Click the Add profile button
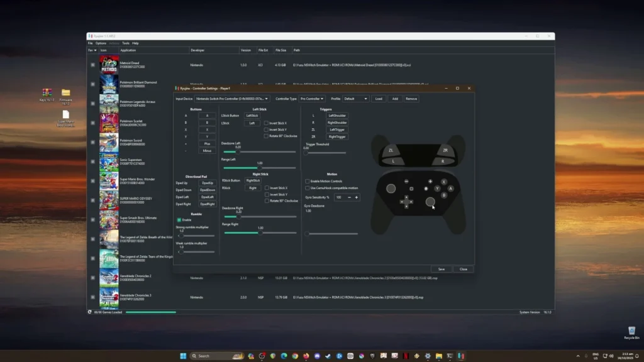 tap(395, 99)
